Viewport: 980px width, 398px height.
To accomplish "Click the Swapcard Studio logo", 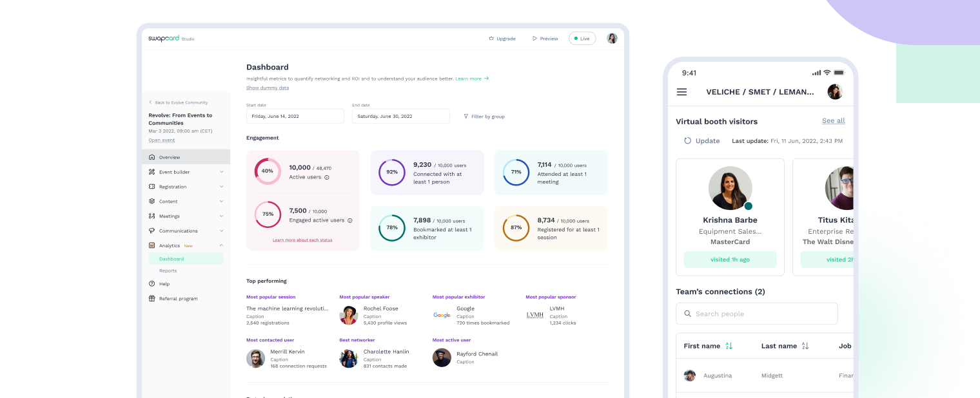I will 171,39.
